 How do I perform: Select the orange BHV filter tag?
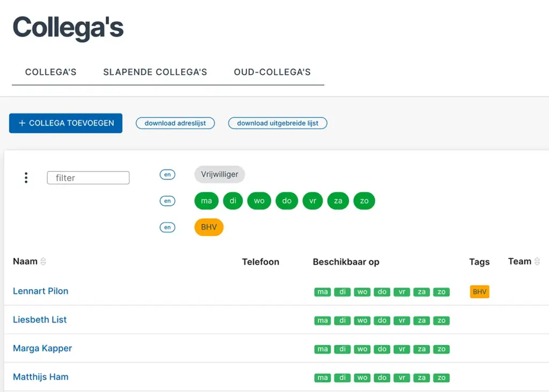pos(209,227)
